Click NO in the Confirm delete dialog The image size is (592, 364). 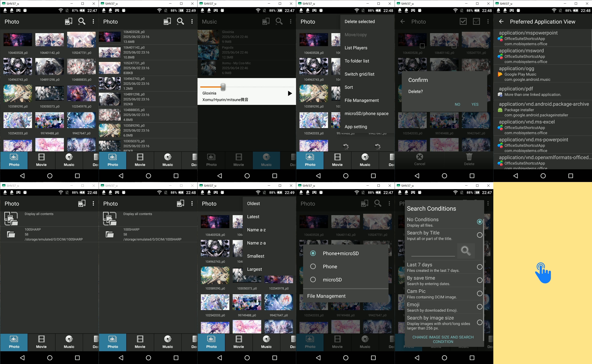coord(457,104)
